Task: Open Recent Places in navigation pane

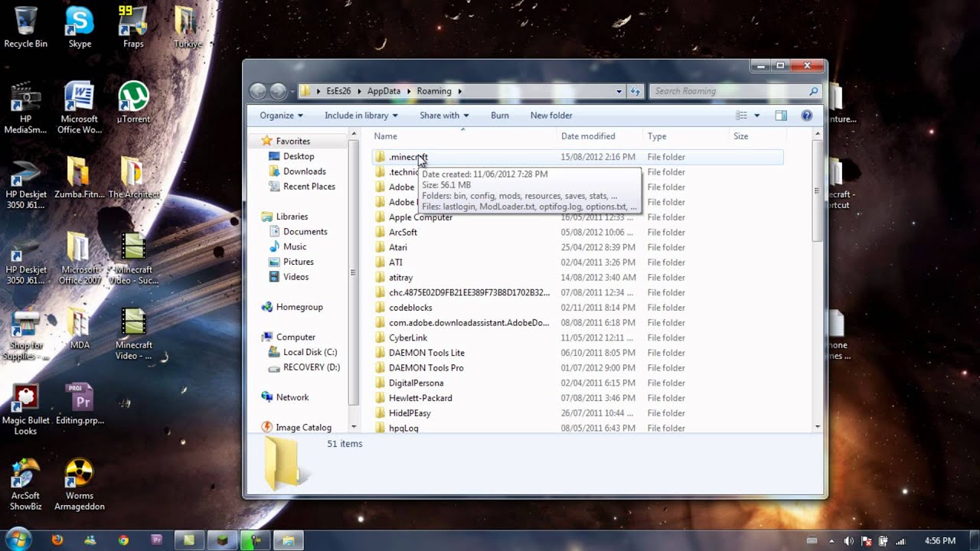Action: pos(302,187)
